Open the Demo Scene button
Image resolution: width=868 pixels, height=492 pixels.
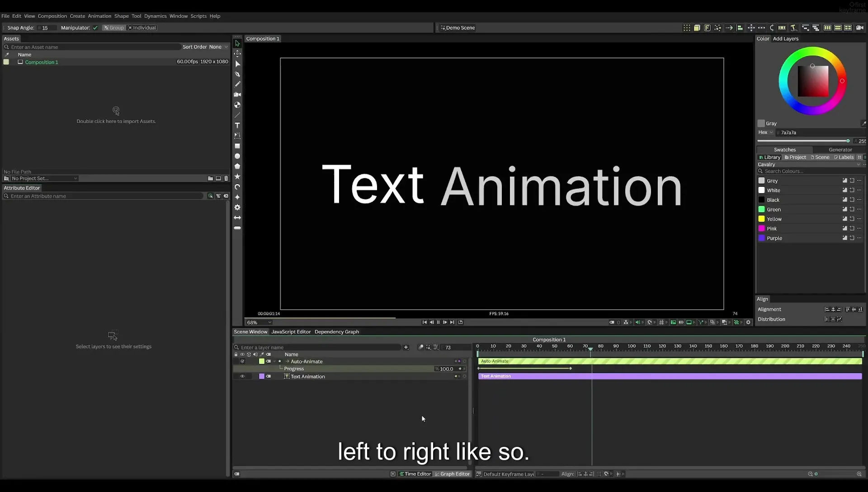click(458, 28)
